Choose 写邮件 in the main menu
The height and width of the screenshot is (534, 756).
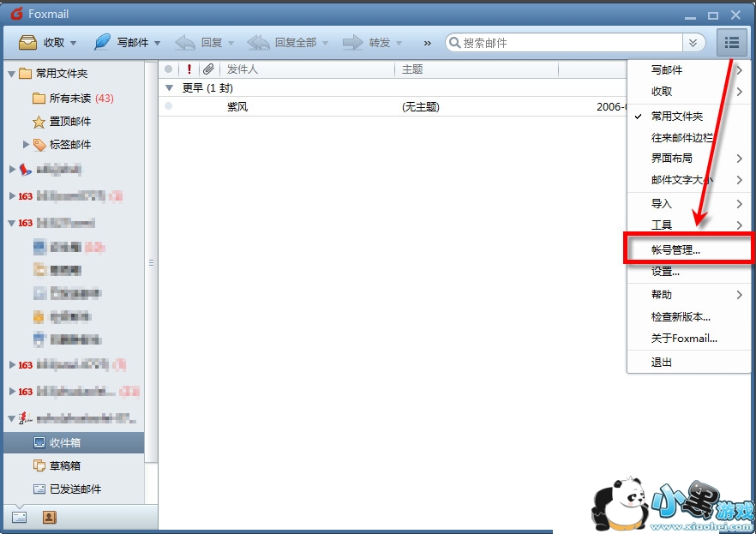[x=688, y=70]
